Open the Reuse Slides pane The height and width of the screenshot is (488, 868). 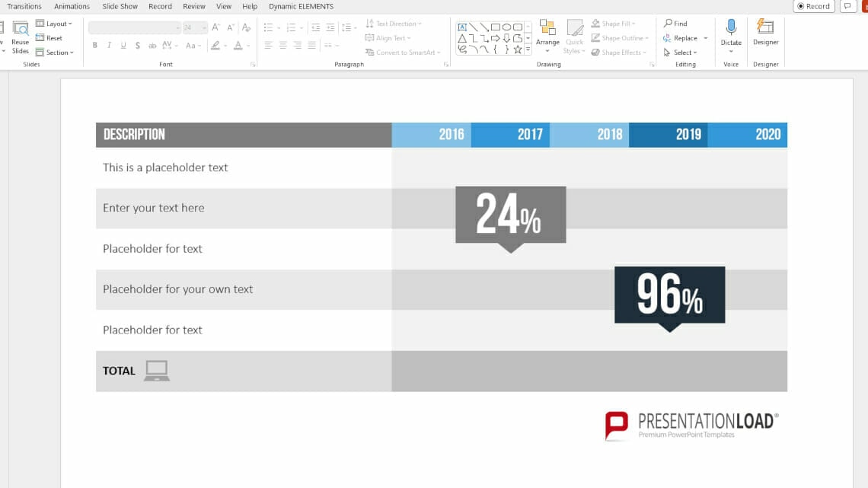20,37
